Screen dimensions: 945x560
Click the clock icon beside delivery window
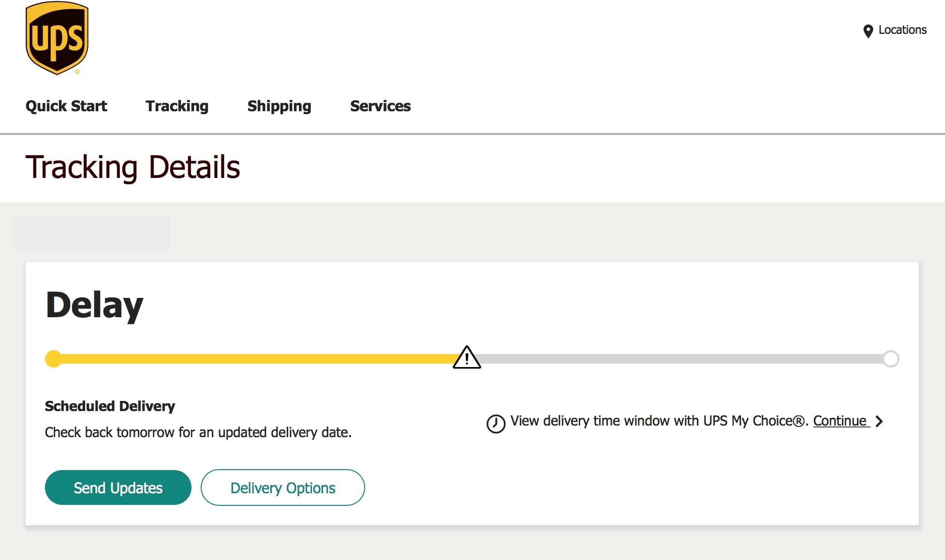(x=496, y=424)
